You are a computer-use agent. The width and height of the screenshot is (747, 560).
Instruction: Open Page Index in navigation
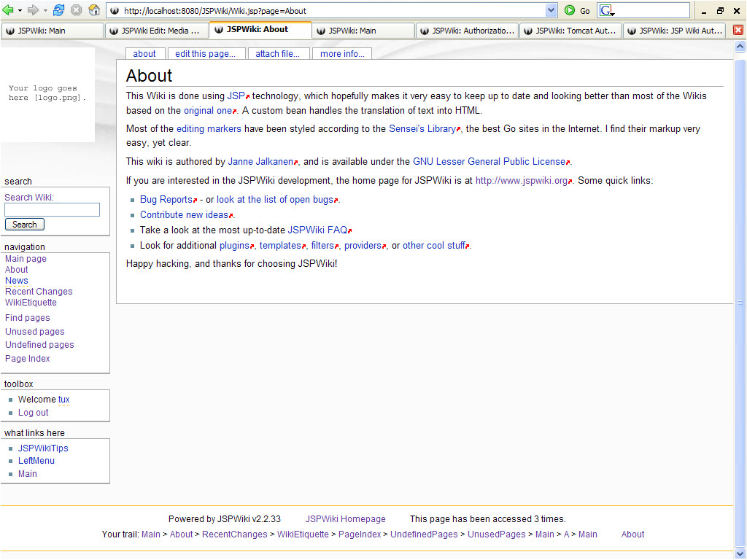27,359
